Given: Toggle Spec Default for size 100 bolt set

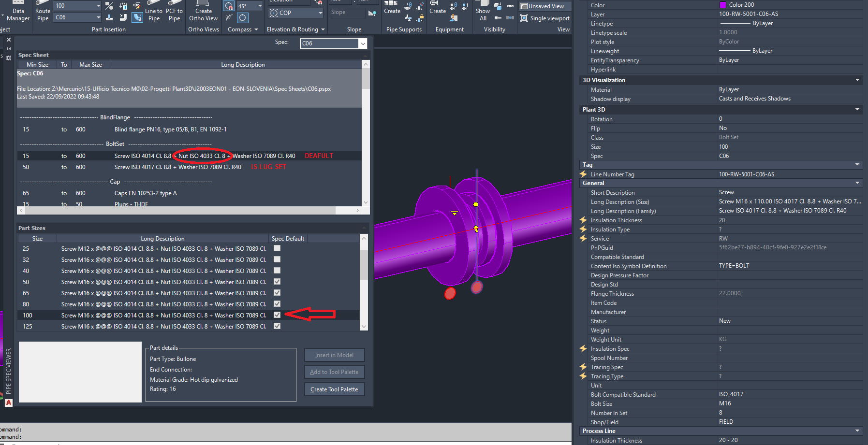Looking at the screenshot, I should pos(277,315).
